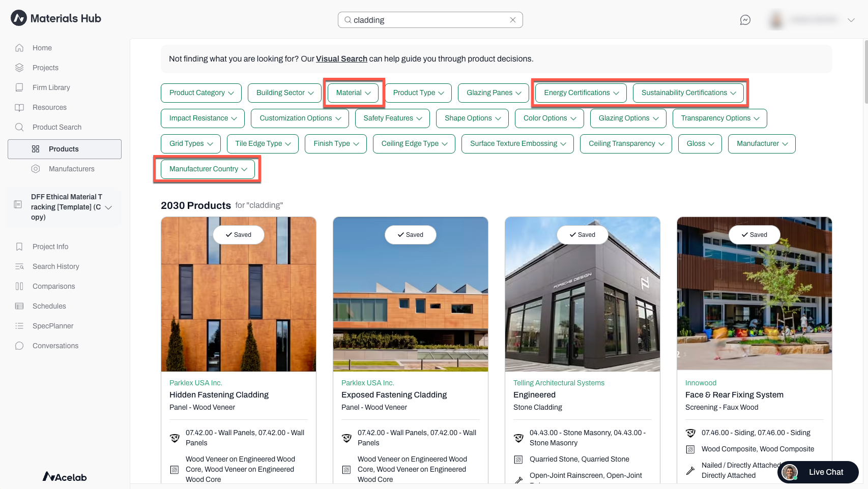Screen dimensions: 868x489
Task: Open the Live Chat button
Action: pyautogui.click(x=818, y=472)
